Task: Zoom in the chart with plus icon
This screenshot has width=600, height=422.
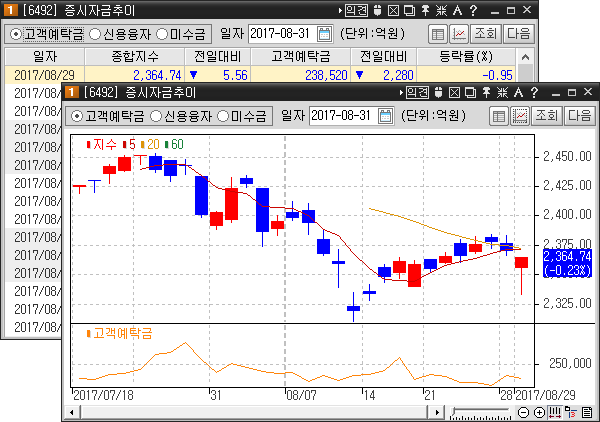Action: point(539,412)
